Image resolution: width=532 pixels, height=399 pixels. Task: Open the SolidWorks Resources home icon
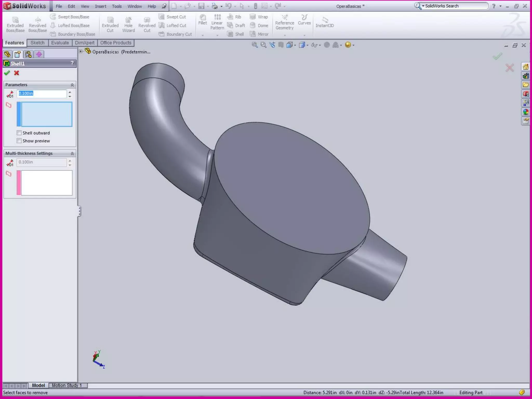pyautogui.click(x=526, y=67)
